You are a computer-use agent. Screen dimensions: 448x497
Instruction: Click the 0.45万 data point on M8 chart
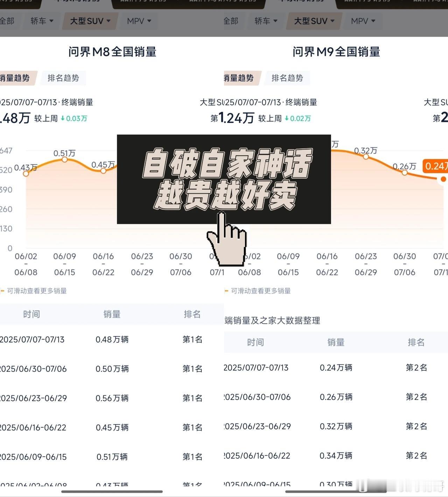[x=103, y=171]
